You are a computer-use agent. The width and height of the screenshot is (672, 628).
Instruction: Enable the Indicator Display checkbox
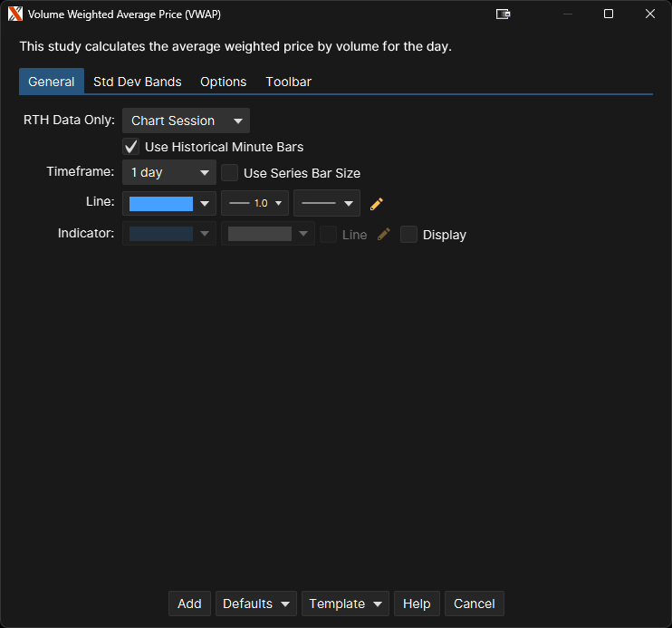(x=409, y=235)
